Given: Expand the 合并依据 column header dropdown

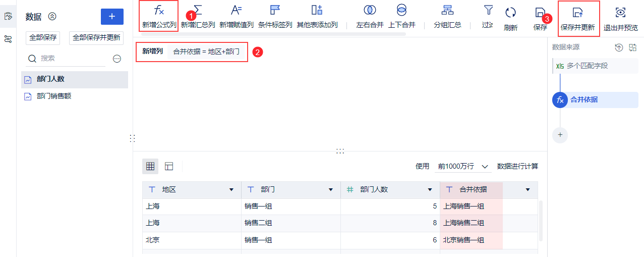Looking at the screenshot, I should [x=528, y=190].
